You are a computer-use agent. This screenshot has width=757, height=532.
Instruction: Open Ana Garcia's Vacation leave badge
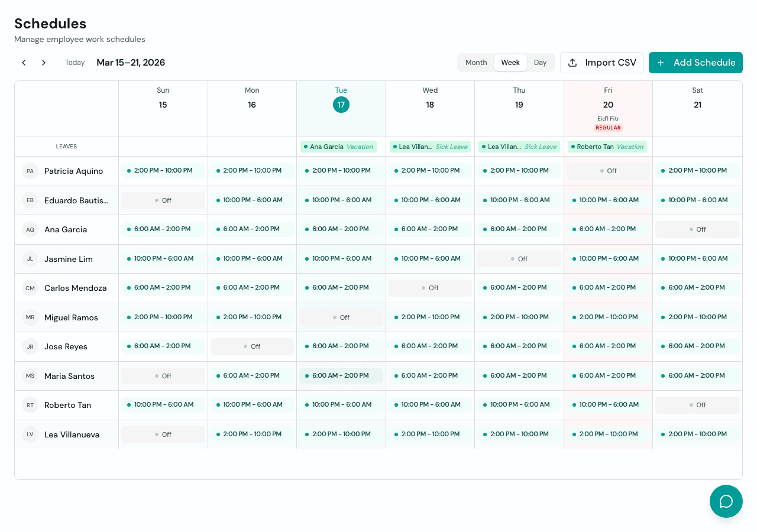pos(338,146)
